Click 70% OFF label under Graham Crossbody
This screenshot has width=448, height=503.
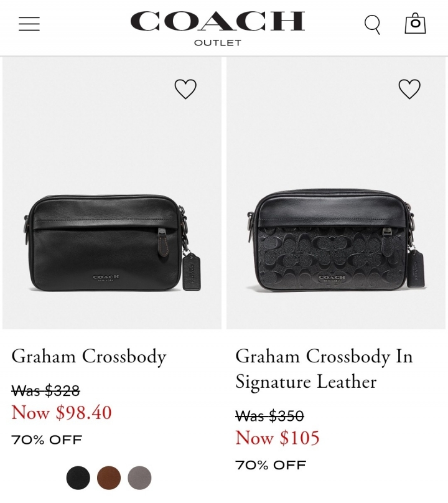pos(47,440)
